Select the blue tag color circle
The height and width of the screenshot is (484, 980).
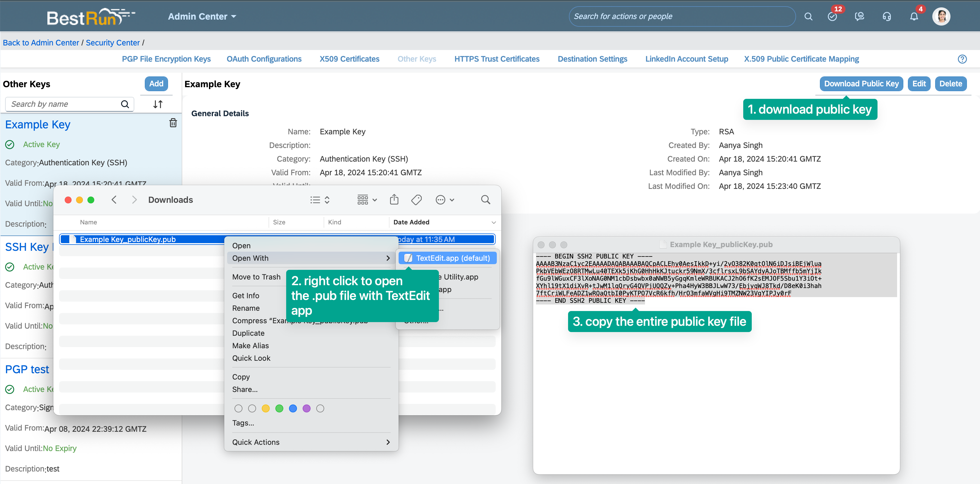pyautogui.click(x=293, y=408)
